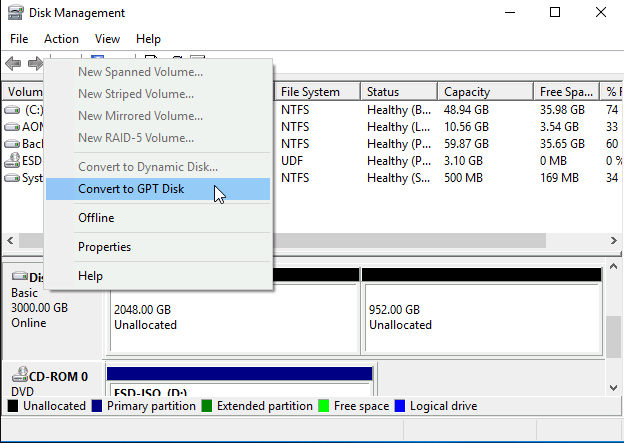
Task: Click the Extended partition green legend swatch
Action: (x=207, y=406)
